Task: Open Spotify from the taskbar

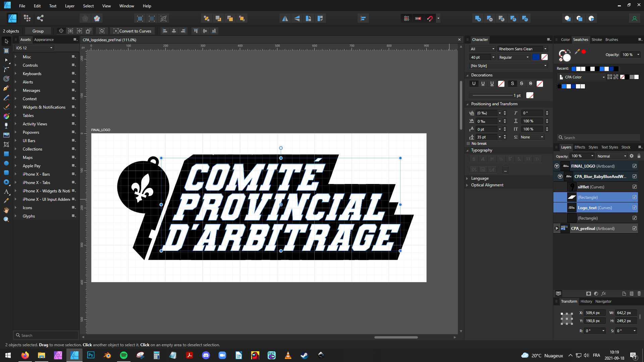Action: pyautogui.click(x=124, y=355)
